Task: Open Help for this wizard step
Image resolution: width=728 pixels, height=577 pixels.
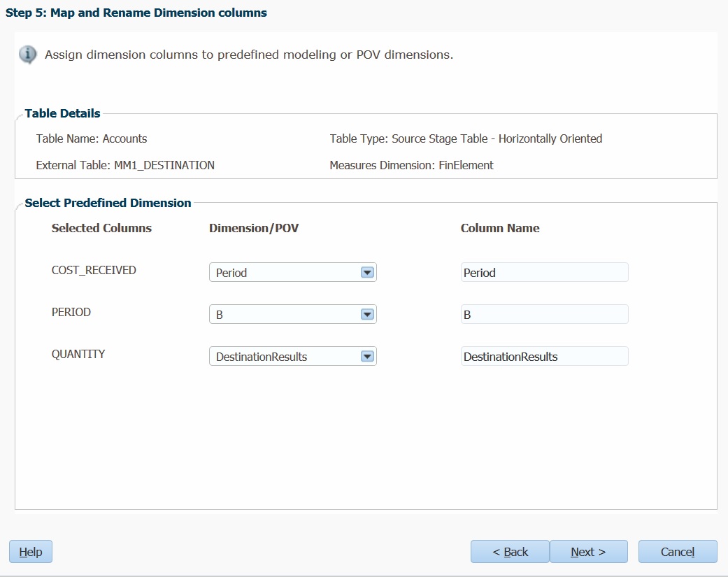Action: click(31, 551)
